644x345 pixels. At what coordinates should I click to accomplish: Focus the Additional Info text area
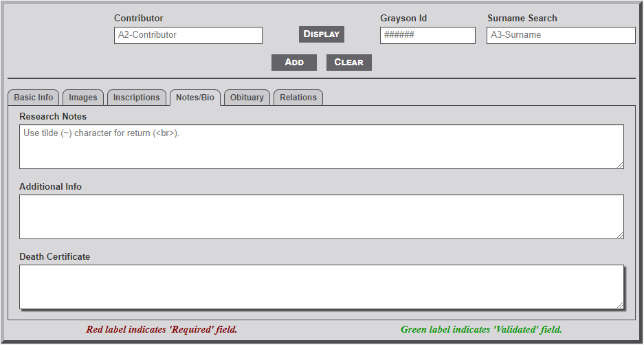321,216
